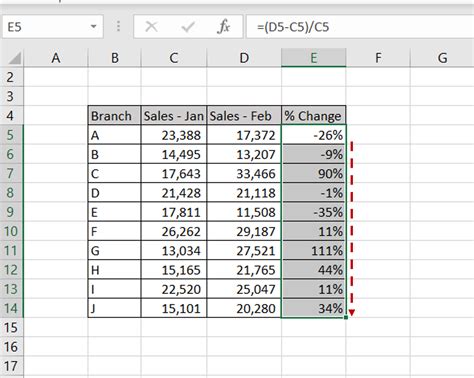Screen dimensions: 474x378
Task: Select cell containing 111%
Action: click(313, 250)
